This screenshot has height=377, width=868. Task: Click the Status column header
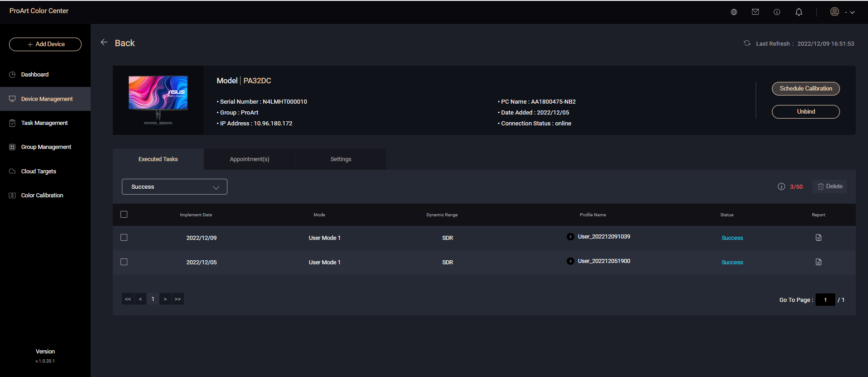coord(727,215)
